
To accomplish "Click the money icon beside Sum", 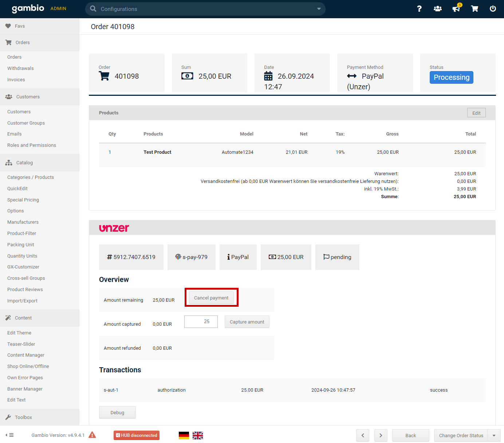I will pyautogui.click(x=187, y=76).
